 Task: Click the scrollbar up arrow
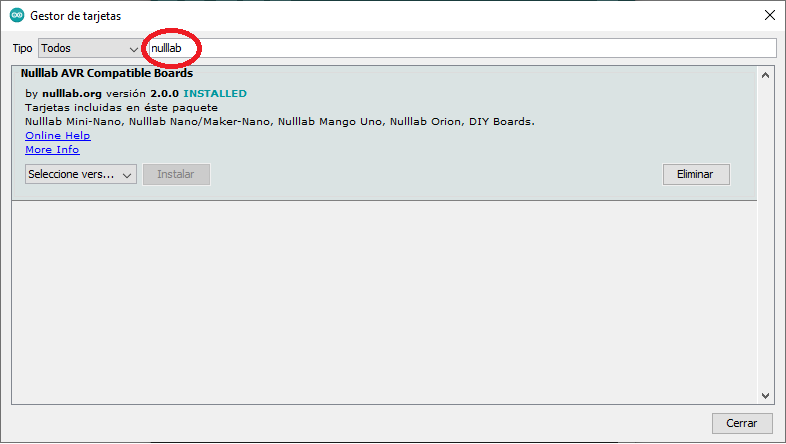click(765, 76)
